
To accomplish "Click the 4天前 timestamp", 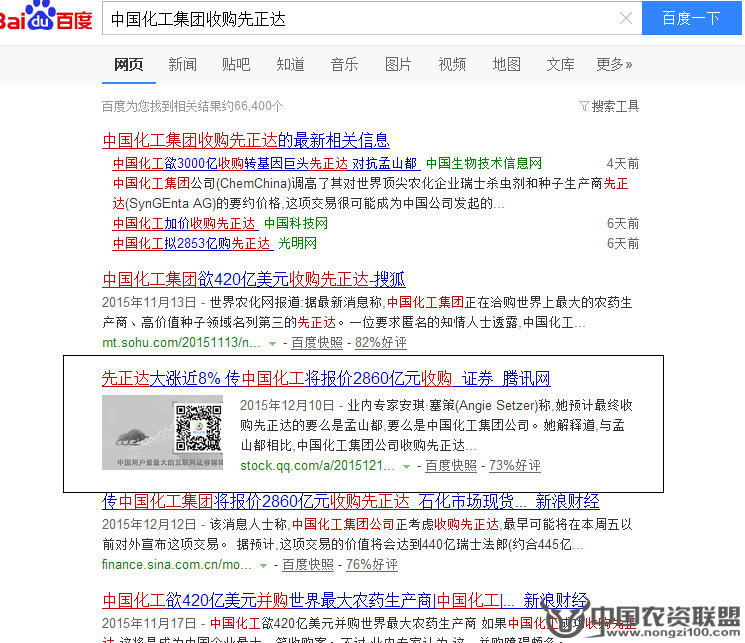I will coord(623,163).
